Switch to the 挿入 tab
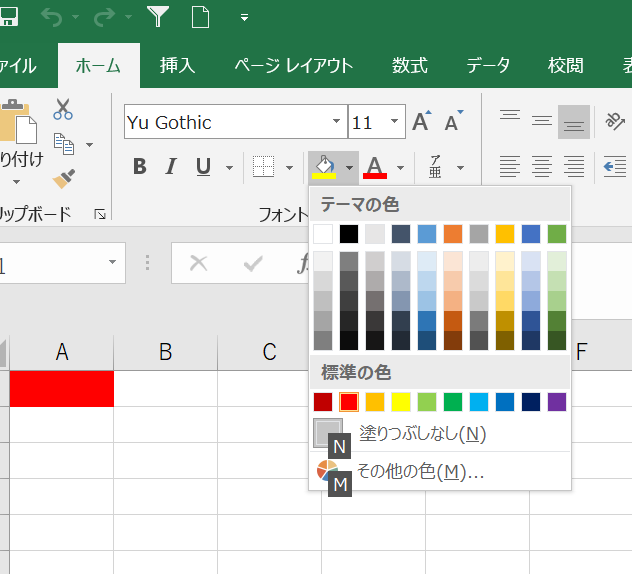632x574 pixels. tap(177, 65)
